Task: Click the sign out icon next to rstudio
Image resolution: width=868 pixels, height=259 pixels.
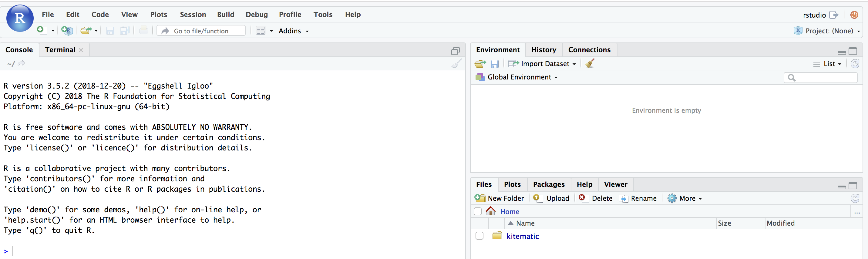Action: 834,15
